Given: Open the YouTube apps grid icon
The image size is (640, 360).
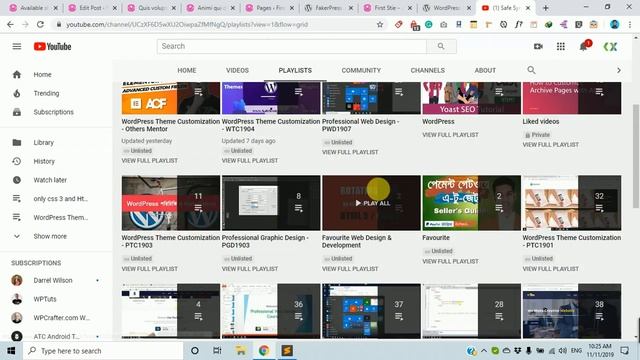Looking at the screenshot, I should pos(561,47).
